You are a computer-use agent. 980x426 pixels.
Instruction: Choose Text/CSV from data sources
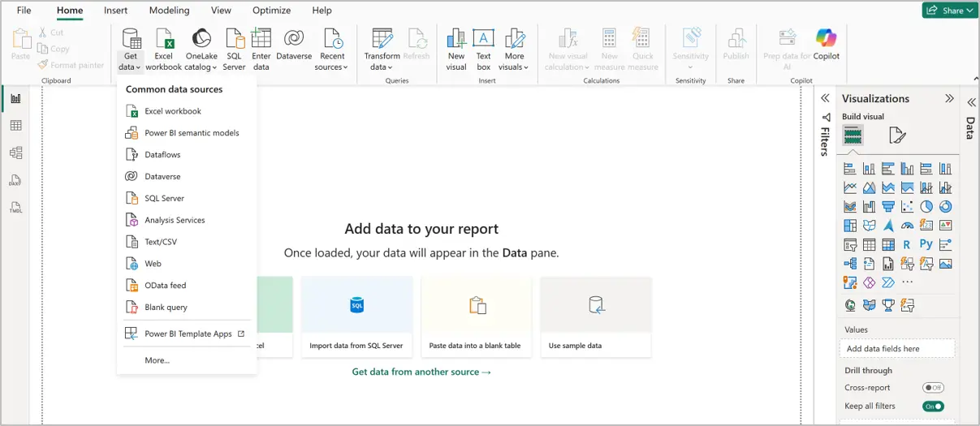pyautogui.click(x=187, y=242)
